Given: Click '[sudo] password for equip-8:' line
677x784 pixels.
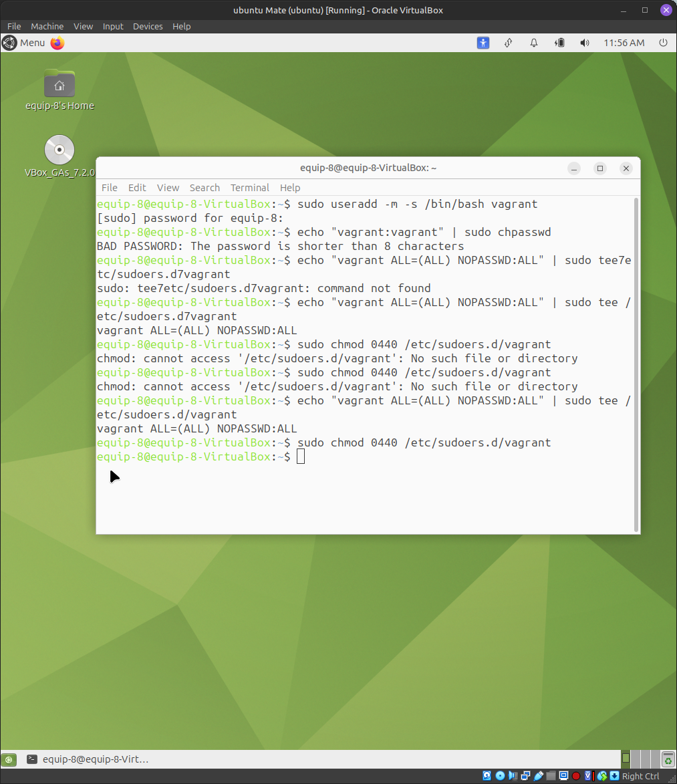Looking at the screenshot, I should [190, 218].
